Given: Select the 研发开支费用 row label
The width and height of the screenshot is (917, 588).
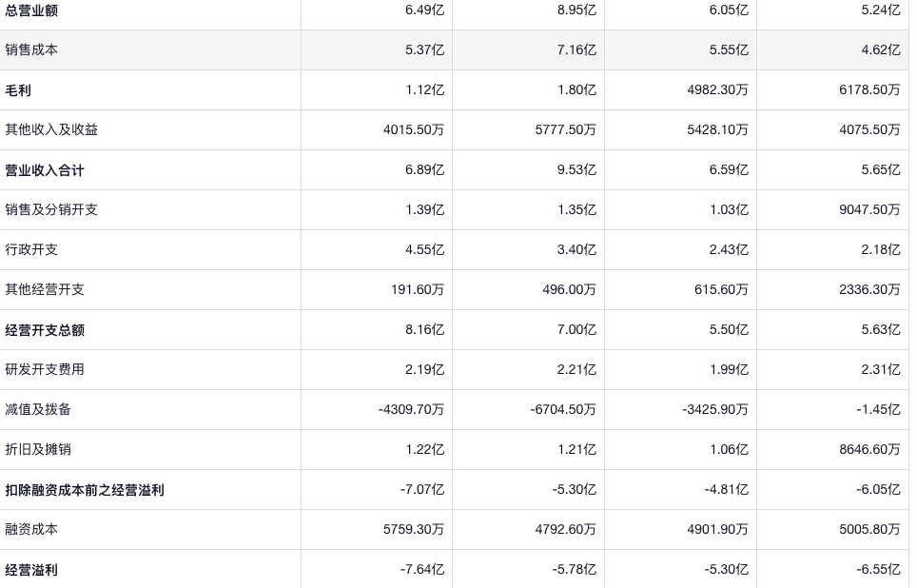Looking at the screenshot, I should click(x=45, y=369).
